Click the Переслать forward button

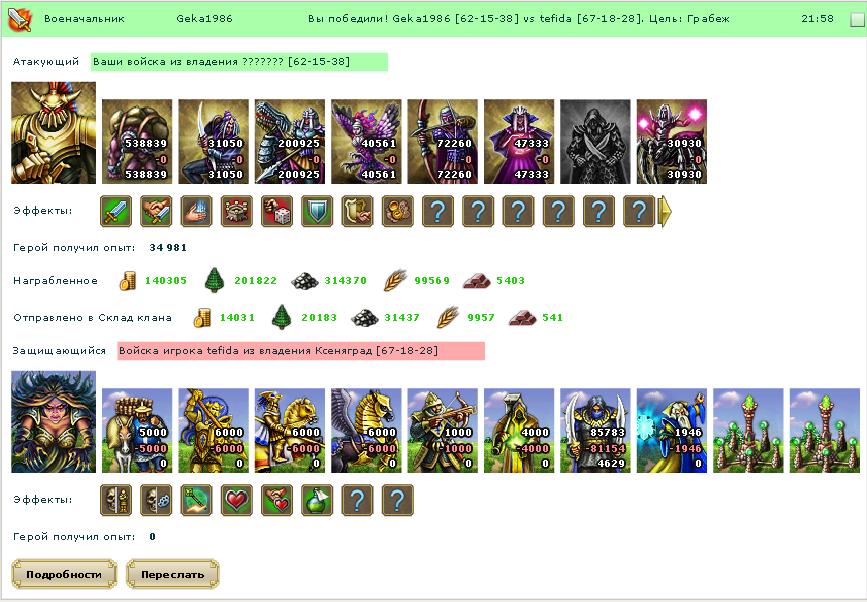pyautogui.click(x=173, y=574)
